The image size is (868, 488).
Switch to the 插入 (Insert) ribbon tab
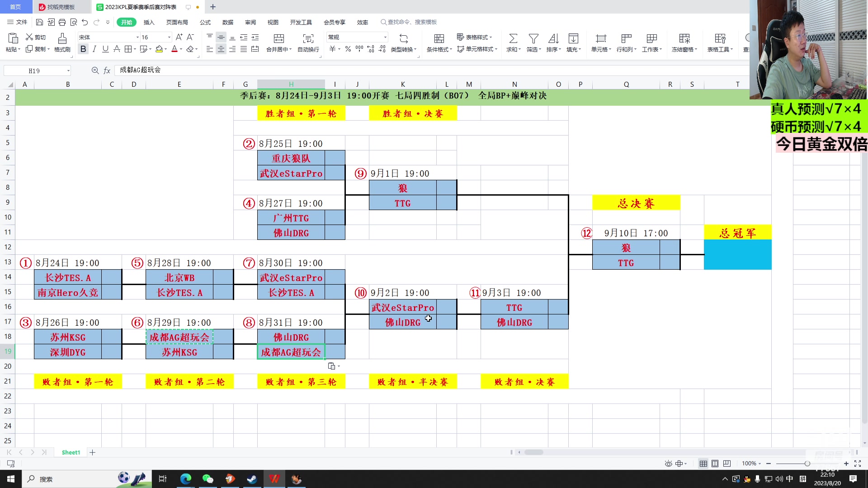149,22
